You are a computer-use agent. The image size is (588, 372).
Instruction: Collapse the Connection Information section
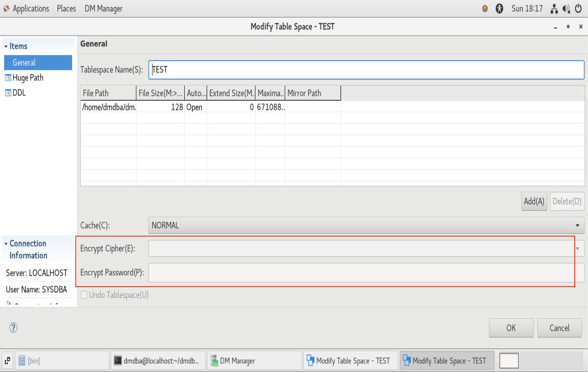6,244
